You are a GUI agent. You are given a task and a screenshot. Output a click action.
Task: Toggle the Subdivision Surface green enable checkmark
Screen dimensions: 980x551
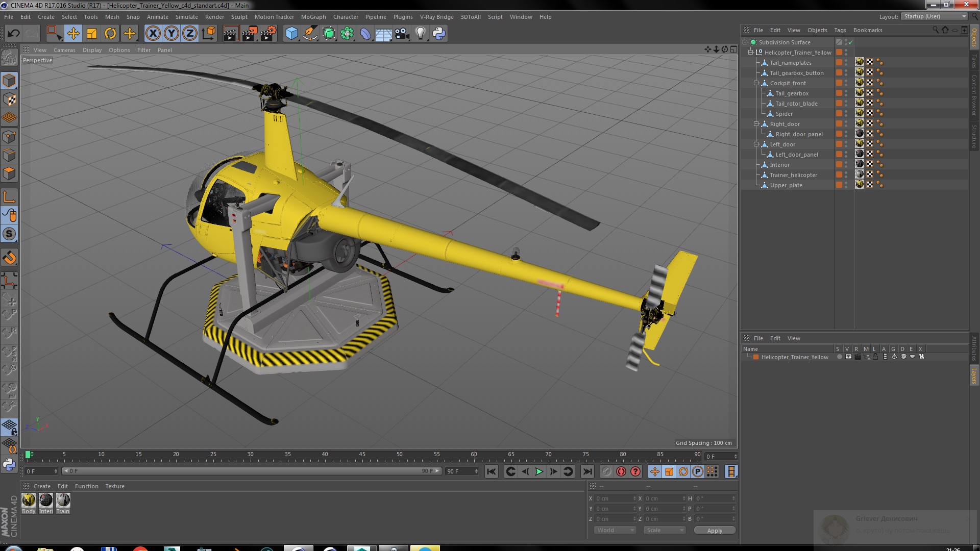(x=851, y=42)
